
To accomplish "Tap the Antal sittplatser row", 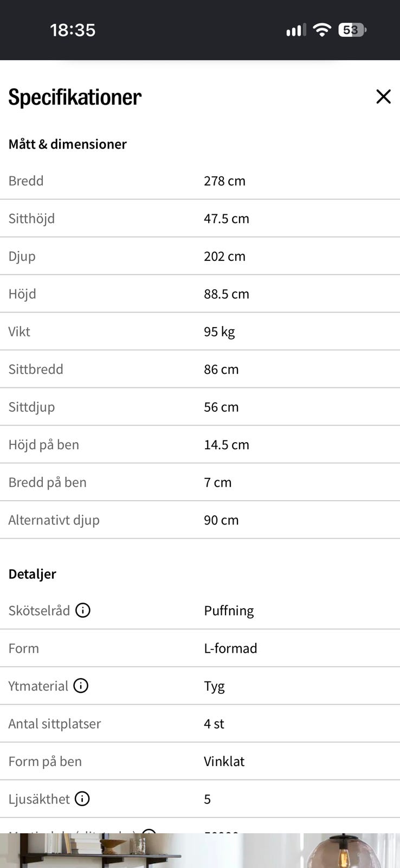I will [x=200, y=724].
